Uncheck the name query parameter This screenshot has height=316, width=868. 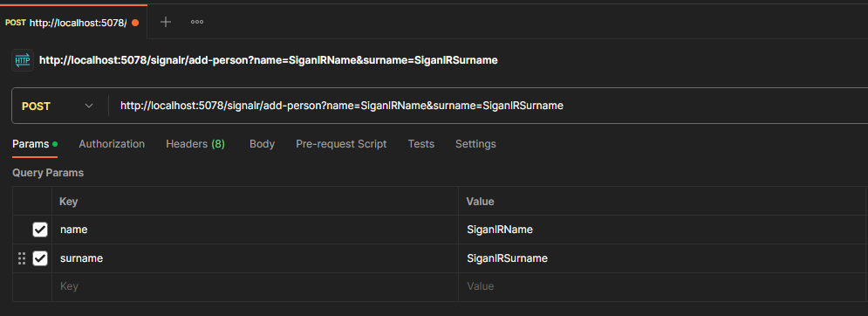[40, 230]
